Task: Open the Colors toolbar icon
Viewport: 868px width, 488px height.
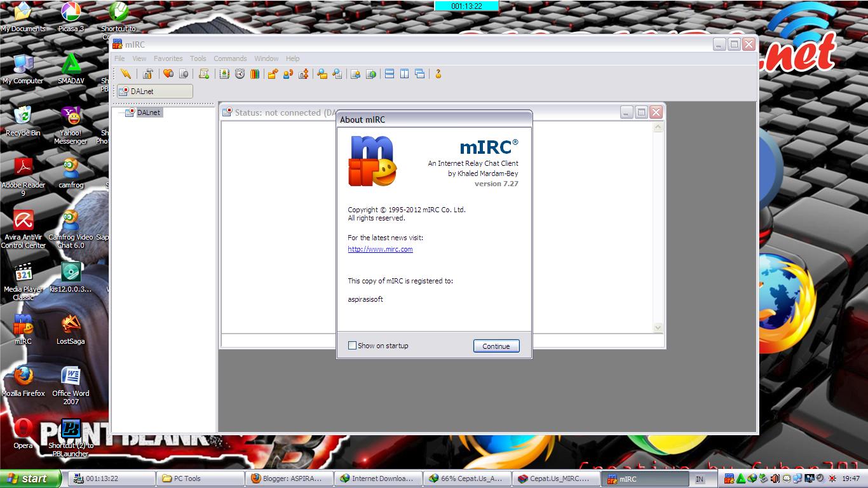Action: (255, 74)
